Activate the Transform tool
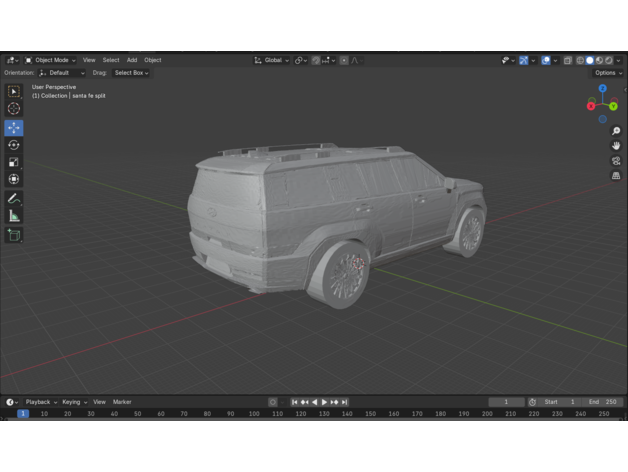Screen dimensions: 628x472 tap(14, 179)
